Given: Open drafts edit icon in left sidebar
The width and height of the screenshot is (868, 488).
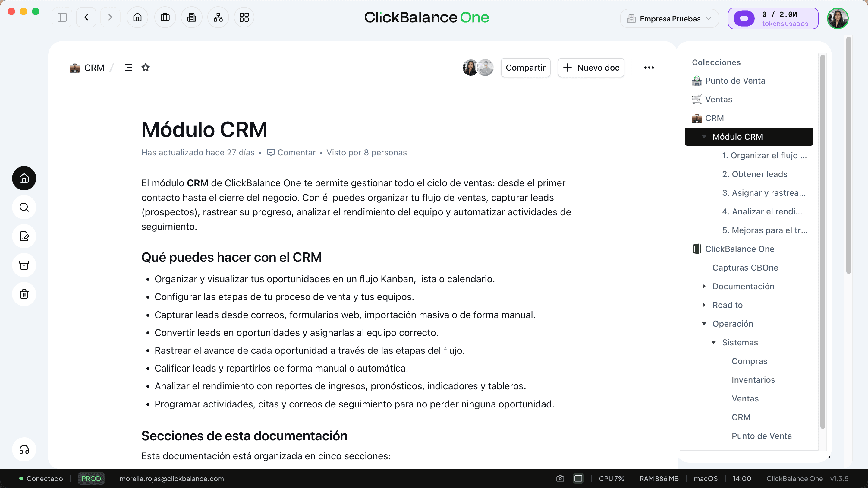Looking at the screenshot, I should click(24, 236).
